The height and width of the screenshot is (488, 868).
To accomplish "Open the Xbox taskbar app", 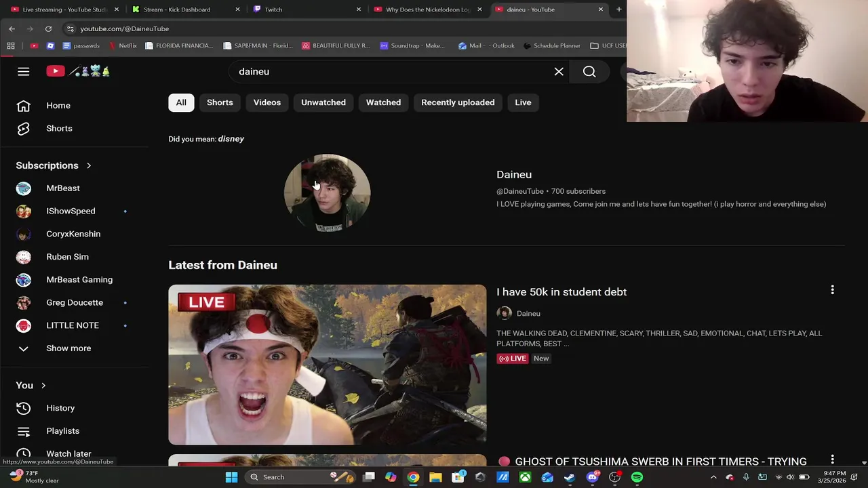I will click(x=525, y=477).
